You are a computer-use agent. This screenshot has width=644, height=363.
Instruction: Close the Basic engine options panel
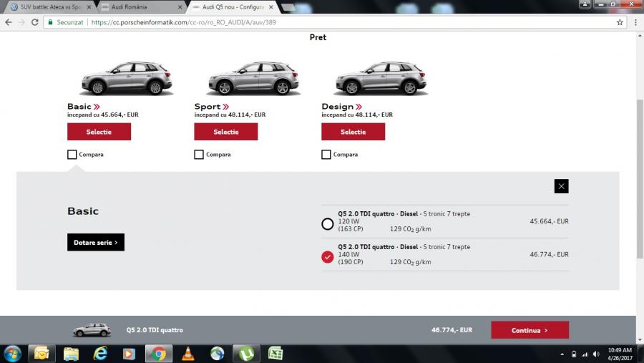click(x=561, y=186)
